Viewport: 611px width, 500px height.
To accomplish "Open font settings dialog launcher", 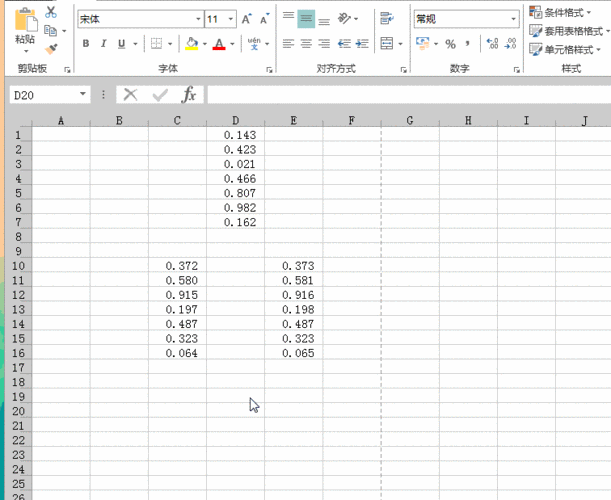I will 269,70.
